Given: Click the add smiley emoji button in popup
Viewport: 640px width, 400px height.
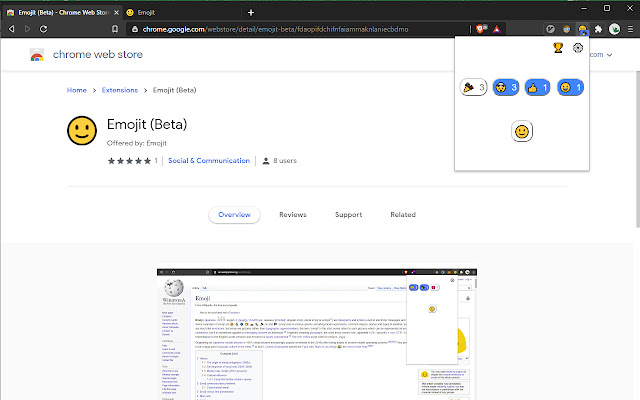Looking at the screenshot, I should click(522, 131).
